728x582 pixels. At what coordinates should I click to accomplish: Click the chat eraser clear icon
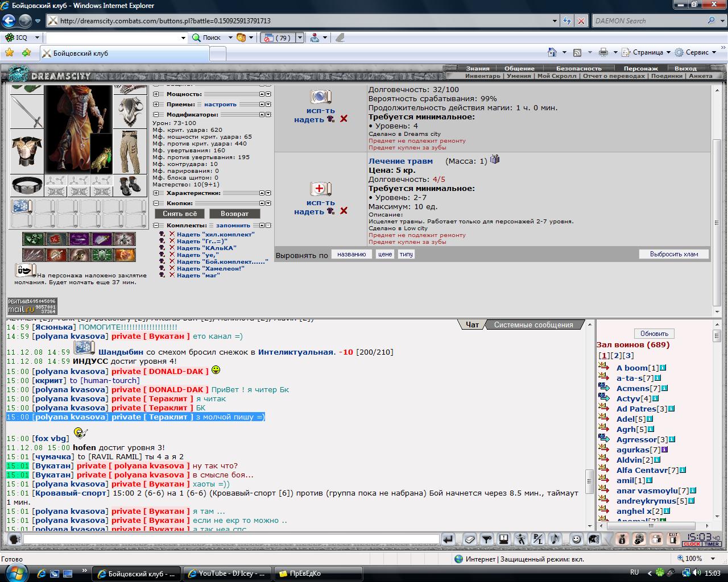point(470,539)
